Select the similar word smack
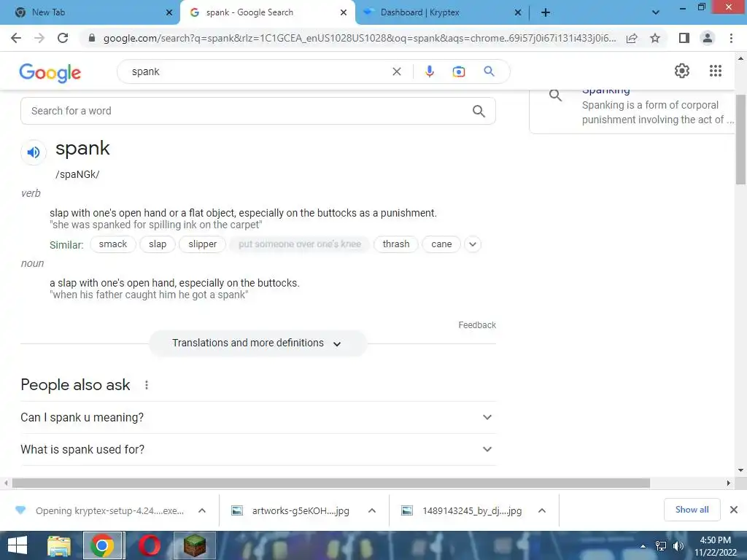Image resolution: width=747 pixels, height=560 pixels. click(113, 244)
